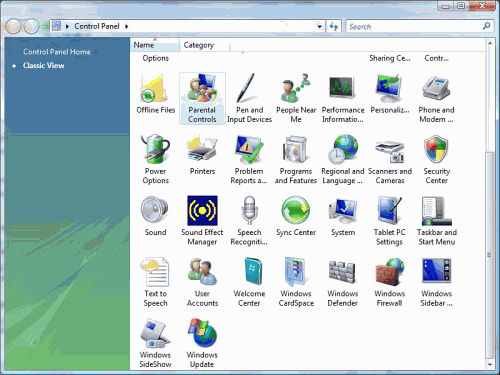Expand the arrow after Control Panel breadcrumb
The height and width of the screenshot is (375, 500).
(127, 26)
